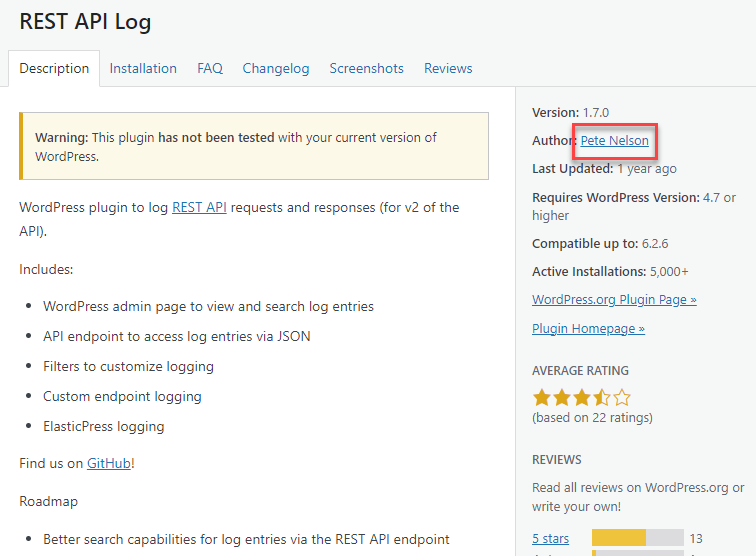The image size is (756, 556).
Task: Click the 5 stars reviews link
Action: (x=550, y=538)
